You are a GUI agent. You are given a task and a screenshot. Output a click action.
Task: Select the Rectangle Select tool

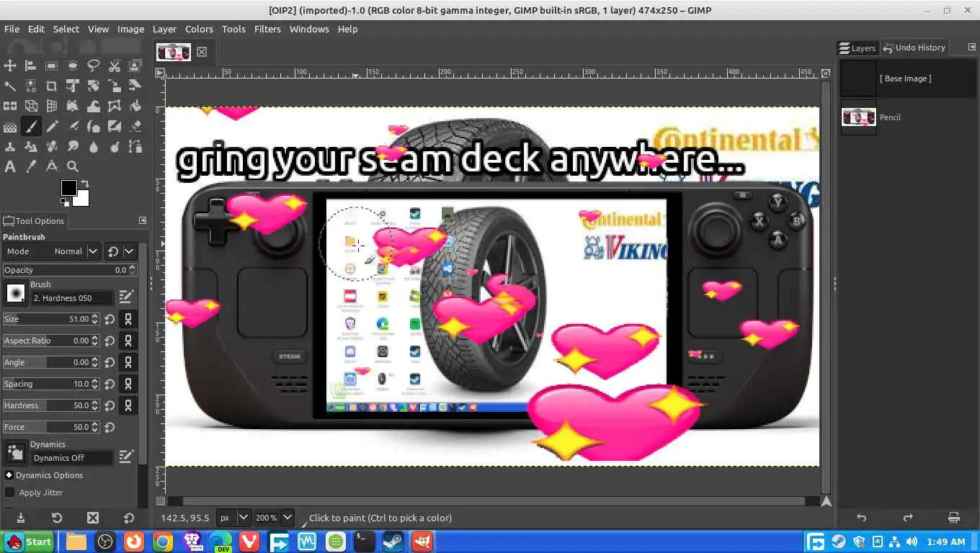(52, 66)
